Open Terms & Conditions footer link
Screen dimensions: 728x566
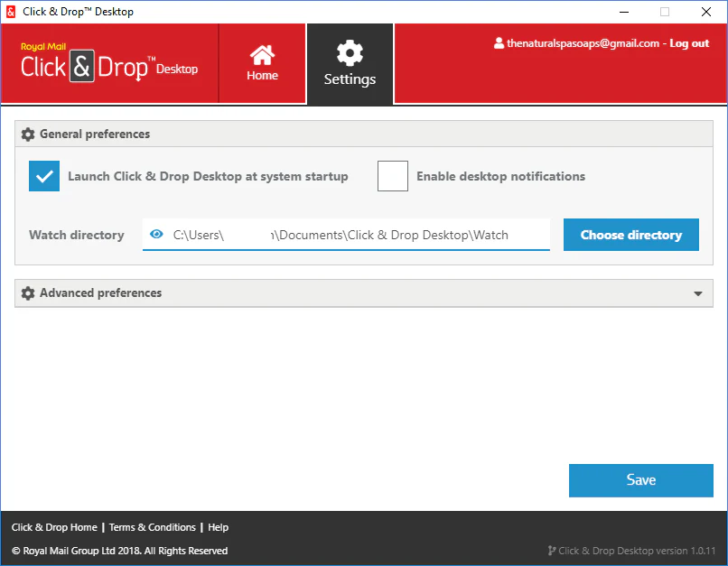(x=152, y=527)
